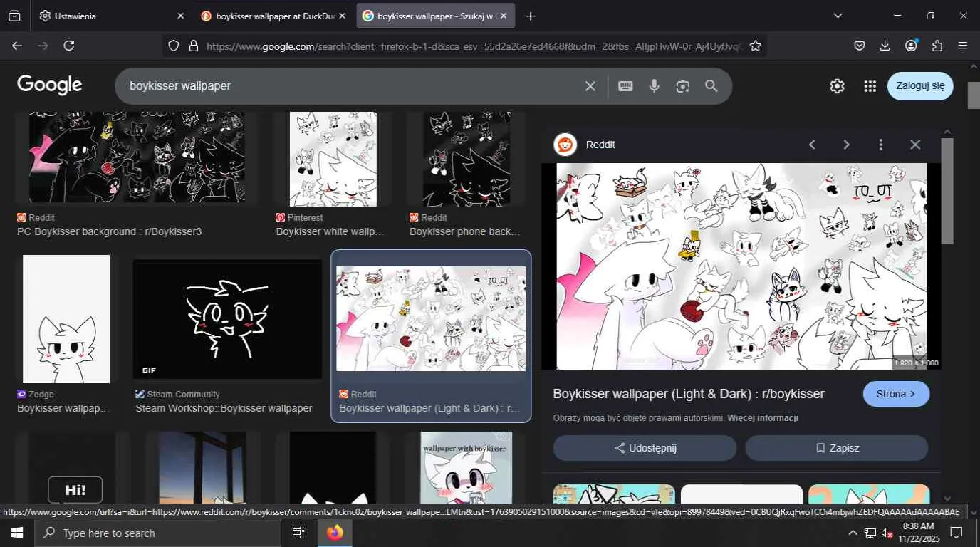Close the Ustawienia tab

[180, 16]
